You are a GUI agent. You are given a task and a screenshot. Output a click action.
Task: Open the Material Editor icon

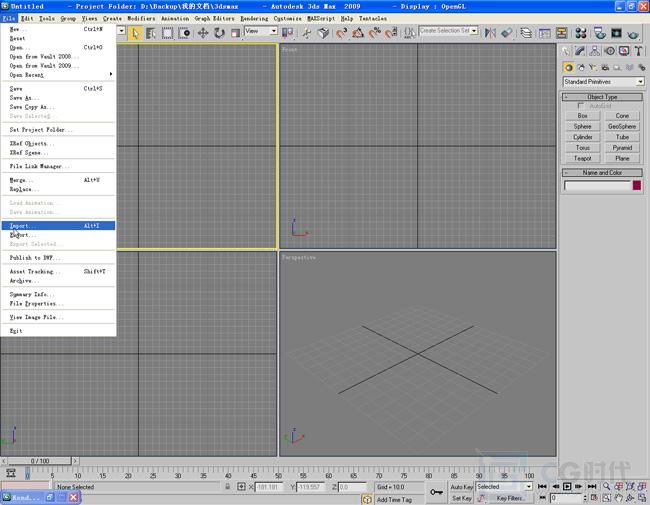pyautogui.click(x=581, y=33)
